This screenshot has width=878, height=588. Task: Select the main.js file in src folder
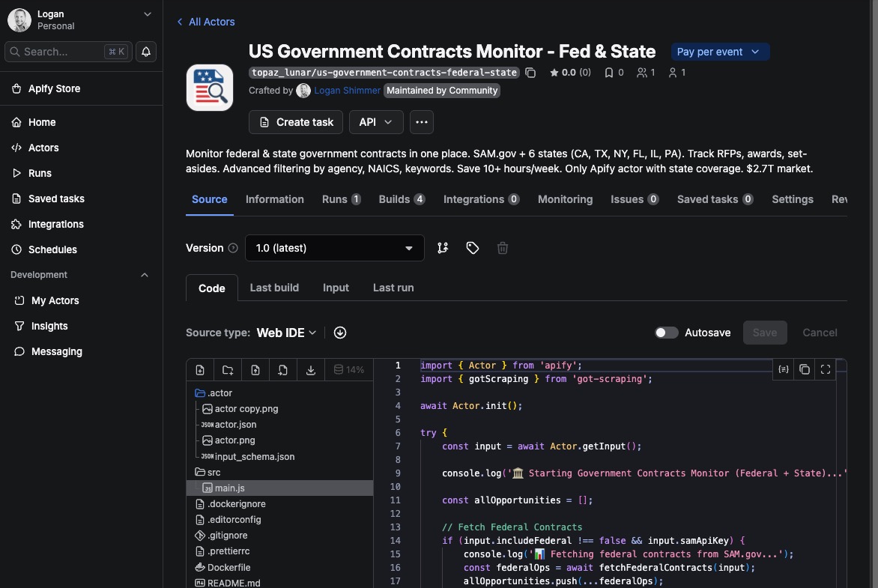pyautogui.click(x=228, y=488)
